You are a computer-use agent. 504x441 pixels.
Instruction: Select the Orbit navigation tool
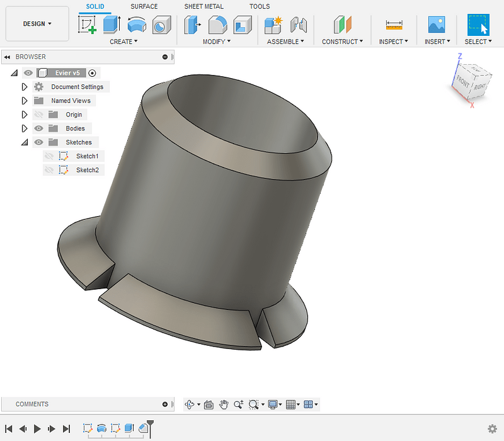pos(190,404)
